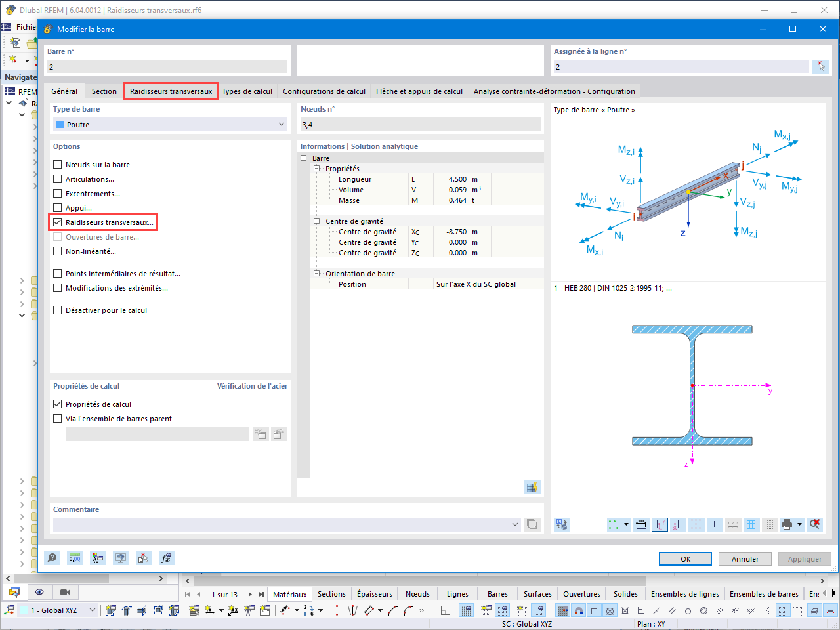Collapse the 'Propriétés' tree node
Screen dimensions: 840x630
[317, 169]
